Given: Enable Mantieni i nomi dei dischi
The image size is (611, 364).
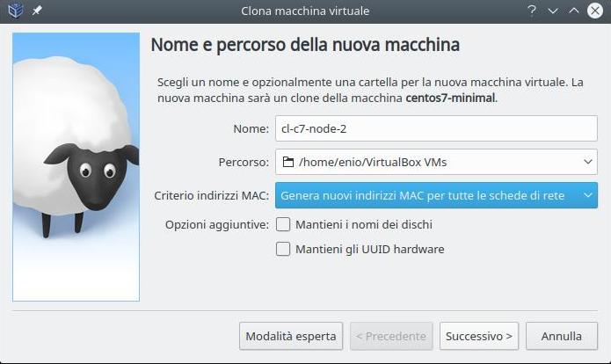Looking at the screenshot, I should click(x=283, y=224).
